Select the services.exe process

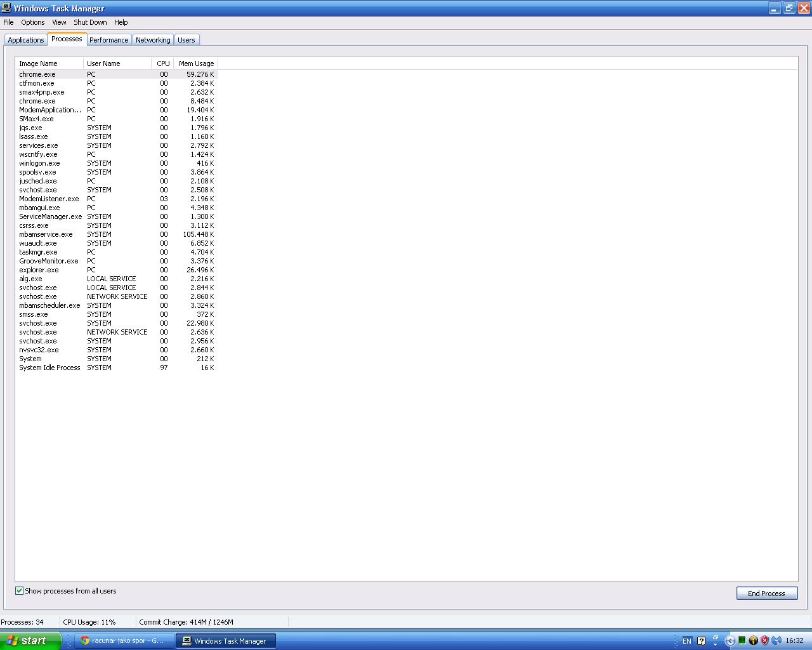(x=117, y=145)
